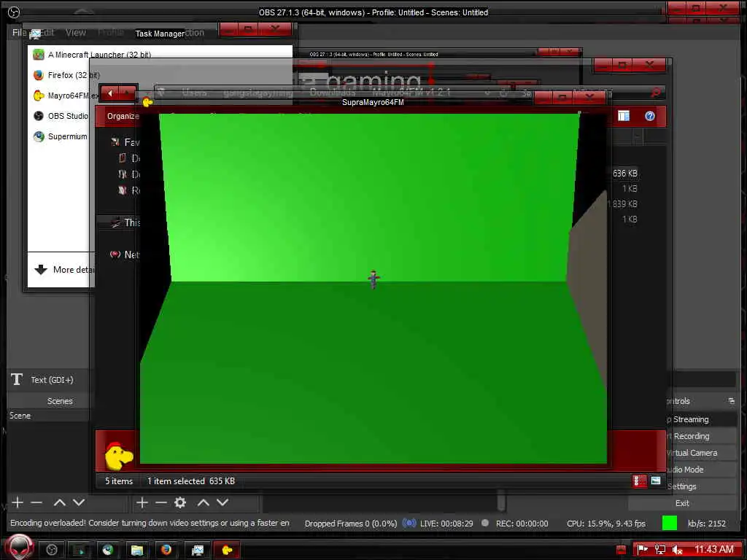The height and width of the screenshot is (560, 747).
Task: Click the network tray icon
Action: point(659,550)
